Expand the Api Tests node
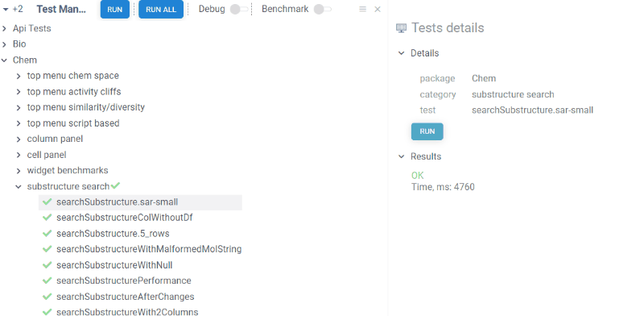644x316 pixels. 5,28
